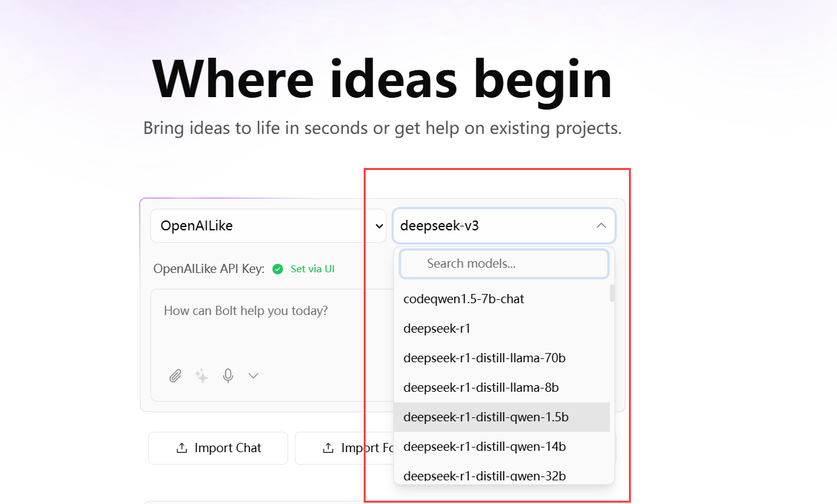Select codeqwen1.5-7b-chat from model list
This screenshot has width=837, height=504.
[x=502, y=299]
